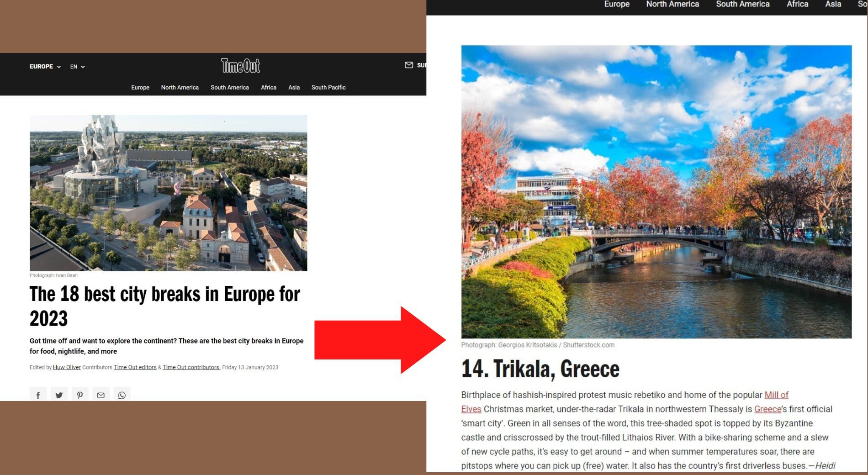
Task: Click the Time Out editors link
Action: tap(135, 367)
